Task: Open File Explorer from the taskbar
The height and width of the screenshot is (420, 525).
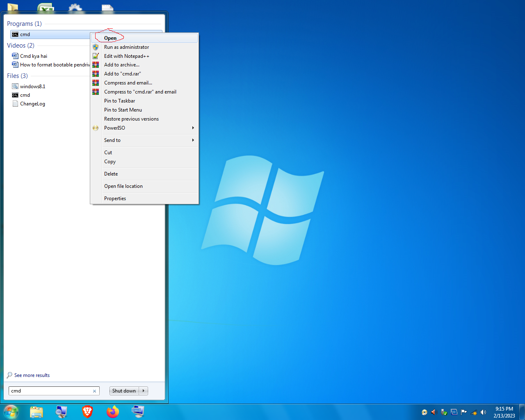Action: 37,412
